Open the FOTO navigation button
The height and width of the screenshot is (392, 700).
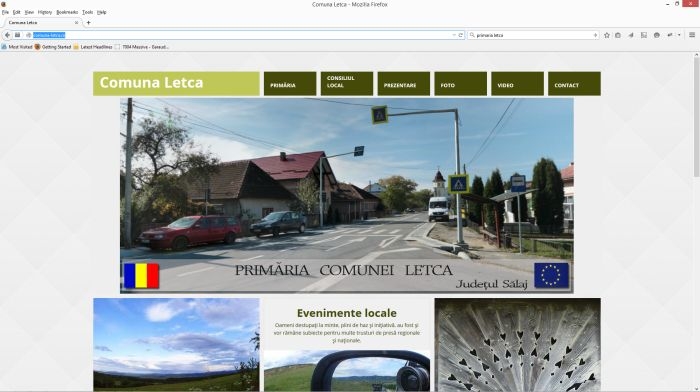(461, 83)
